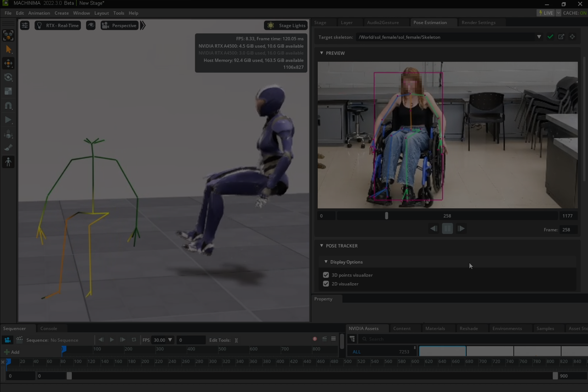Select the Rotate tool in left toolbar
Screen dimensions: 588x392
[8, 77]
